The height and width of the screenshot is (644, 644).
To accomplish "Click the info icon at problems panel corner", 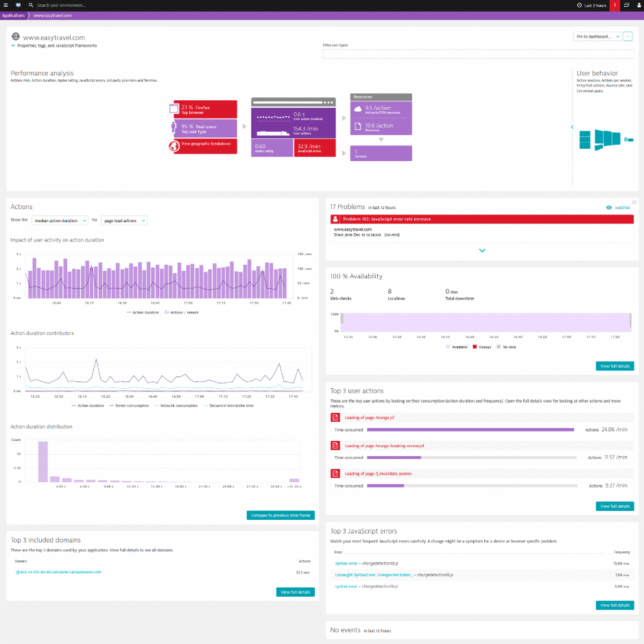I will tap(634, 202).
